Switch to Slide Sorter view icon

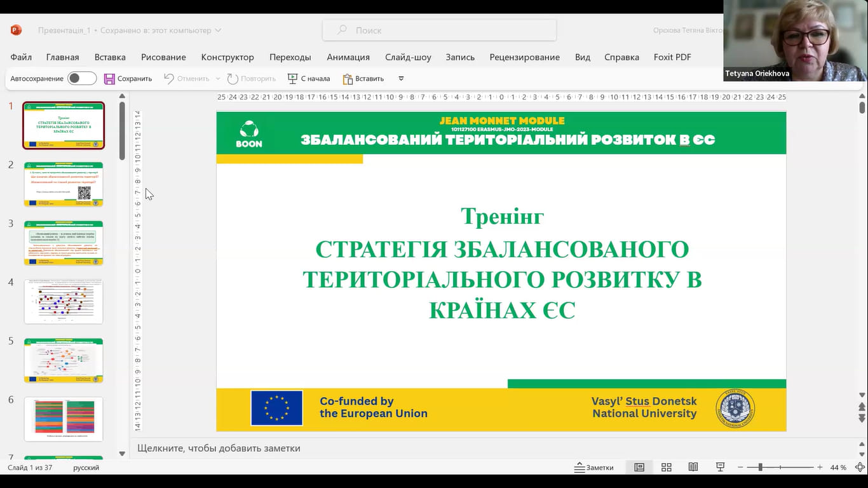pos(667,468)
